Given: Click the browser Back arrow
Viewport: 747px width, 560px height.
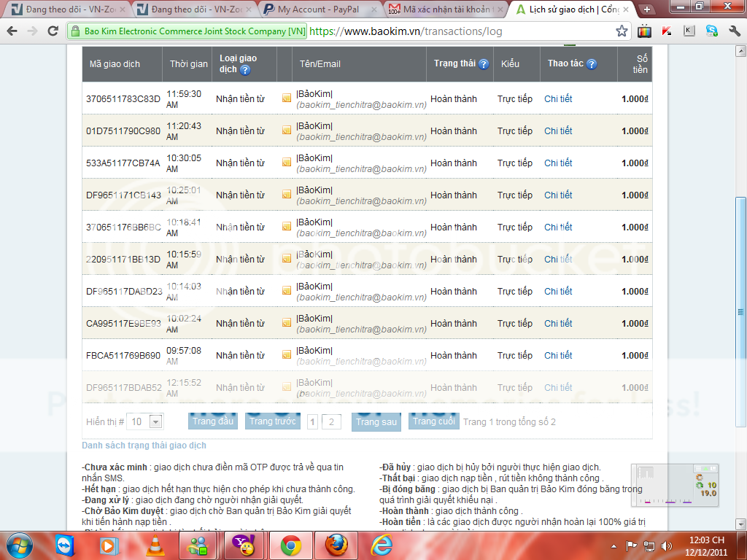Looking at the screenshot, I should [12, 31].
